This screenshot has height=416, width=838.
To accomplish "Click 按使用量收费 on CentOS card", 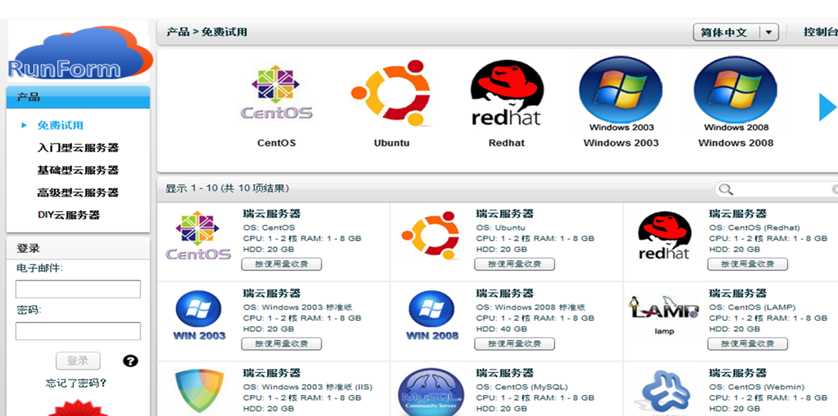I will [x=282, y=264].
